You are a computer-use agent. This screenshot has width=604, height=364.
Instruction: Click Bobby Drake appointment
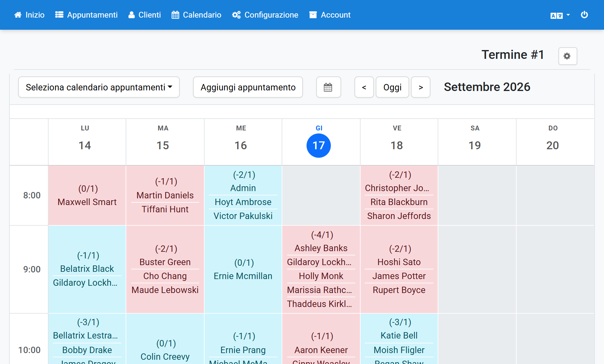pyautogui.click(x=87, y=350)
